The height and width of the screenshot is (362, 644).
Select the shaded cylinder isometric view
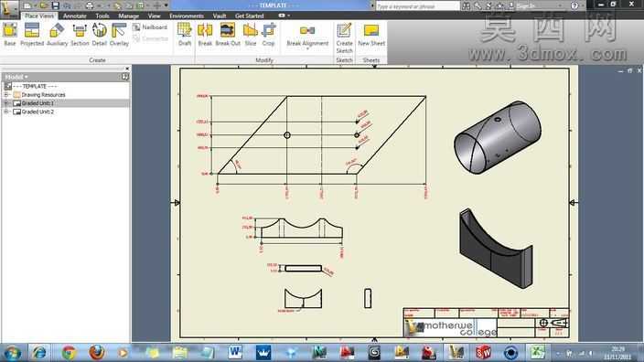pos(498,137)
